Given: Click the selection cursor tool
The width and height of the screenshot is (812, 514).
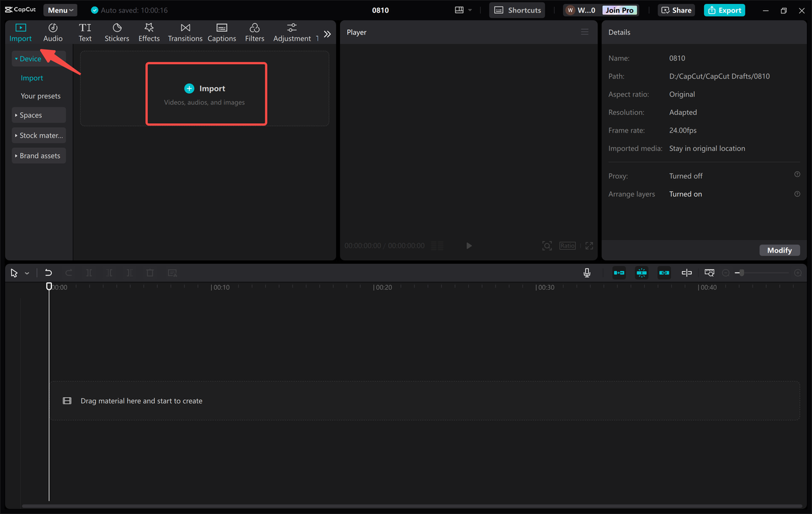Looking at the screenshot, I should [x=15, y=273].
